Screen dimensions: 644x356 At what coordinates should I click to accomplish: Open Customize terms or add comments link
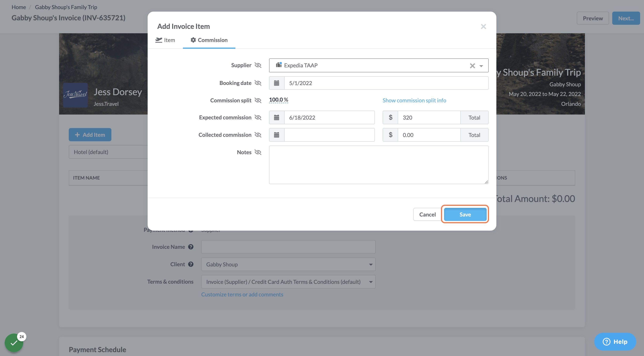click(242, 295)
